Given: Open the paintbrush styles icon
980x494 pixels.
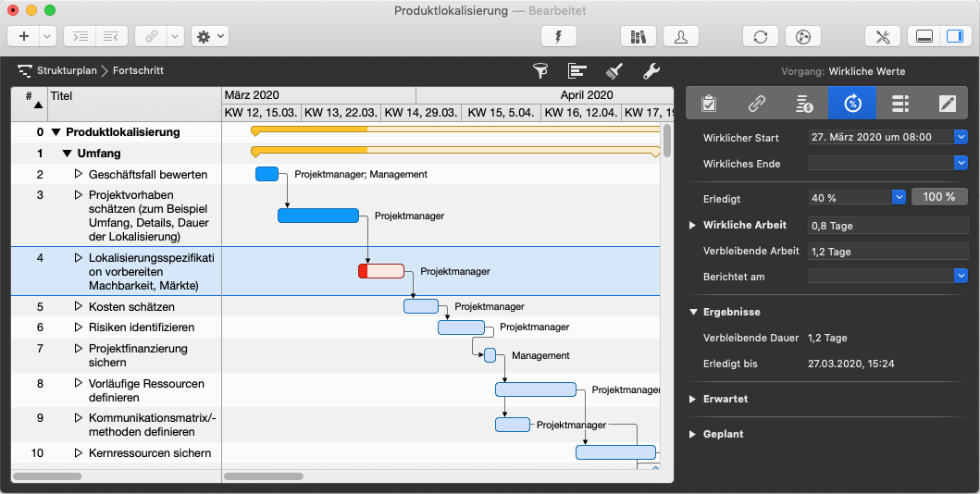Looking at the screenshot, I should [614, 70].
